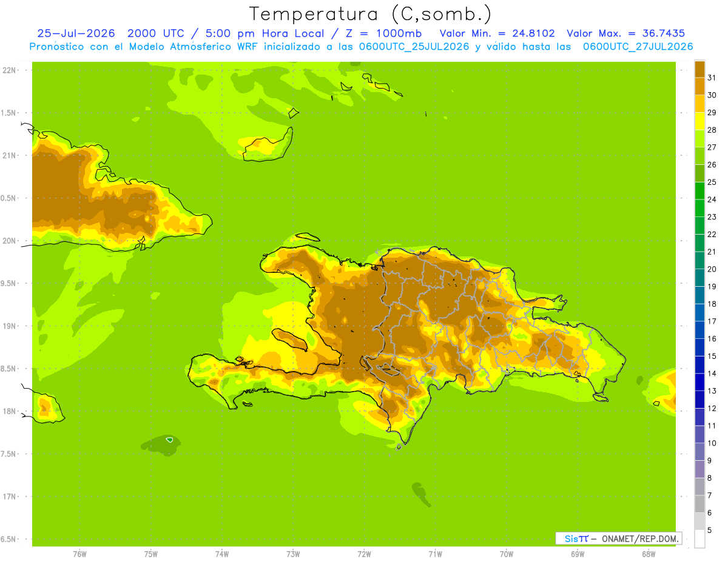
Task: Select the '25-Jul-2026' forecast date text
Action: (76, 33)
